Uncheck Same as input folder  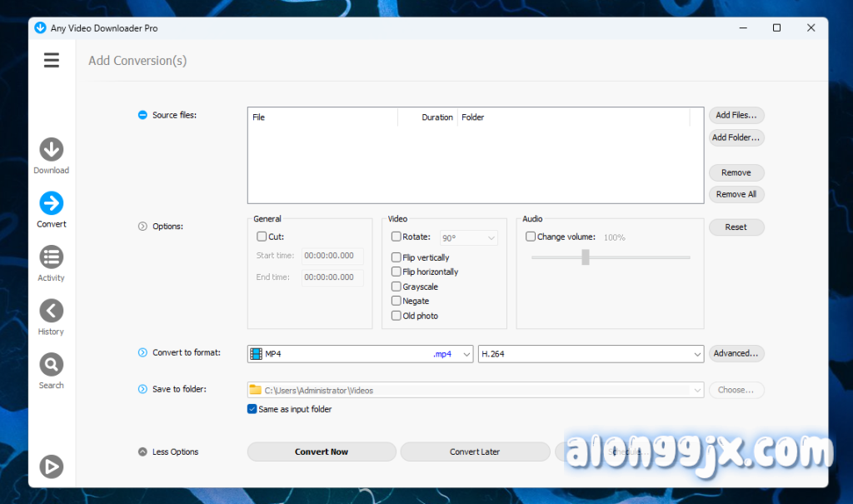(252, 409)
